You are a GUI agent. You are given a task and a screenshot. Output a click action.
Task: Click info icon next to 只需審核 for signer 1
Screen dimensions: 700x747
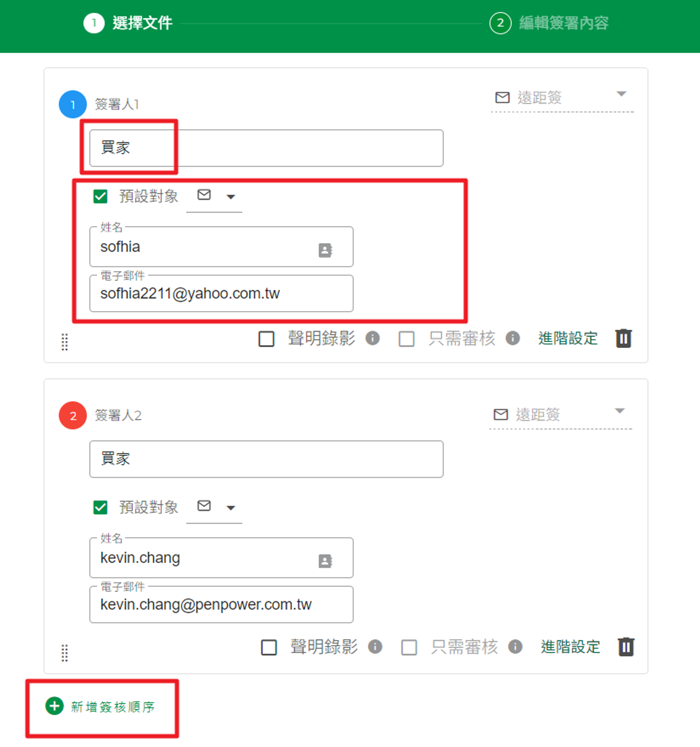coord(512,338)
